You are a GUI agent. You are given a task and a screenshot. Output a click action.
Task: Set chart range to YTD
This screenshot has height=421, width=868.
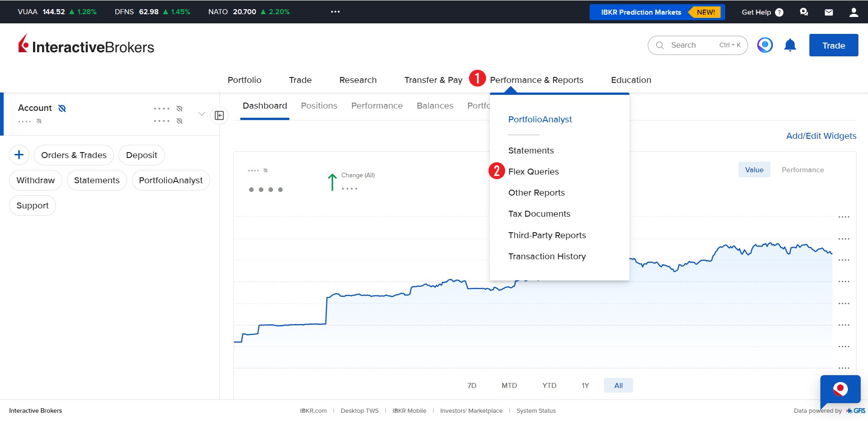point(549,386)
